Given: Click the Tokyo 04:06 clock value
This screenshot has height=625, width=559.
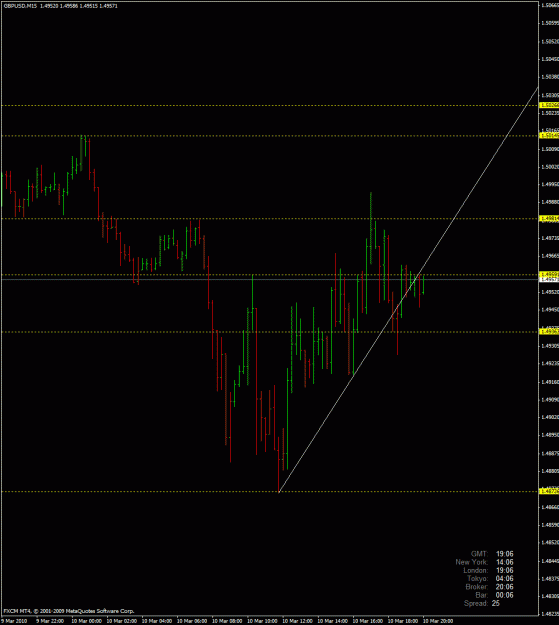Looking at the screenshot, I should [x=504, y=579].
